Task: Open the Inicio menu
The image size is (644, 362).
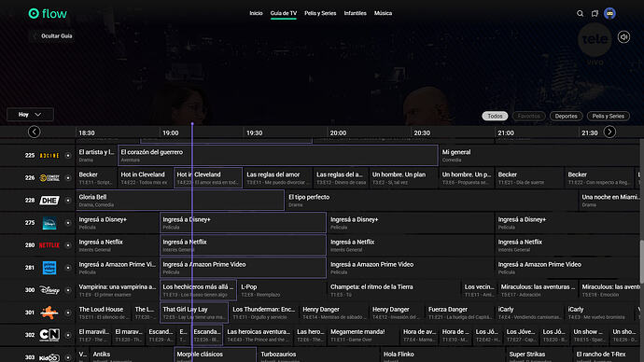Action: (256, 13)
